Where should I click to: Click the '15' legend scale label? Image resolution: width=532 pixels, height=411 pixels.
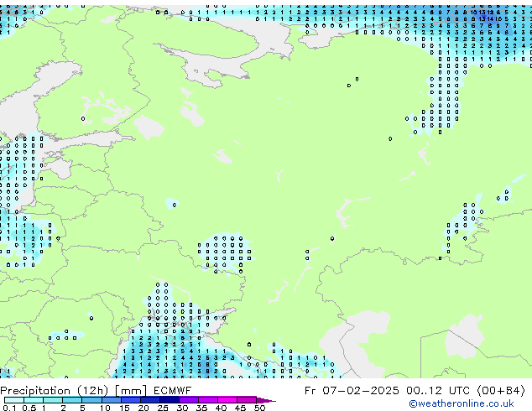pyautogui.click(x=124, y=408)
